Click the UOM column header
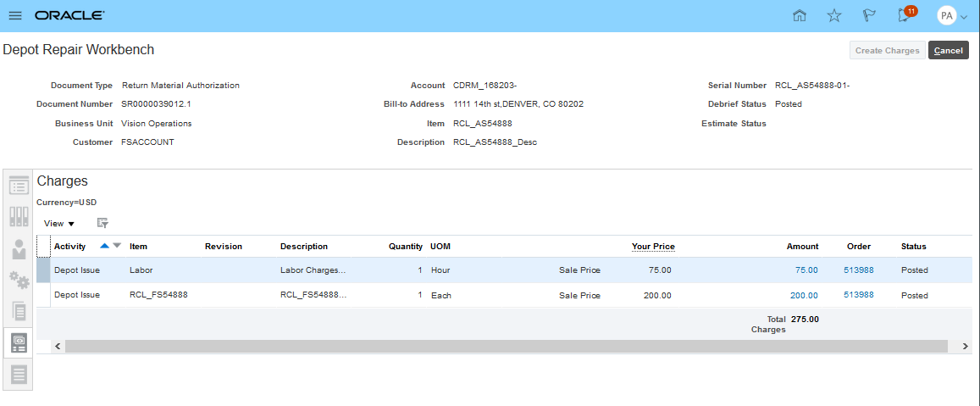Viewport: 980px width, 406px height. tap(440, 247)
